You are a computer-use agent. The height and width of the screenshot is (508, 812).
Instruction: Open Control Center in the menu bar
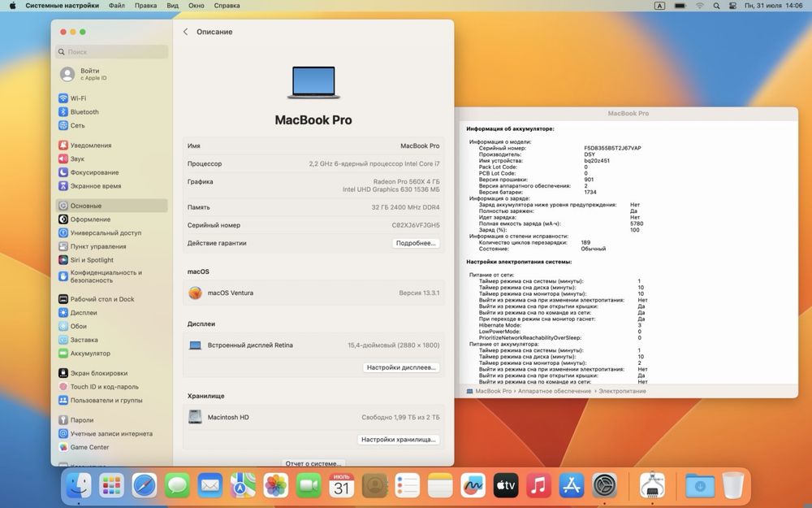(732, 6)
